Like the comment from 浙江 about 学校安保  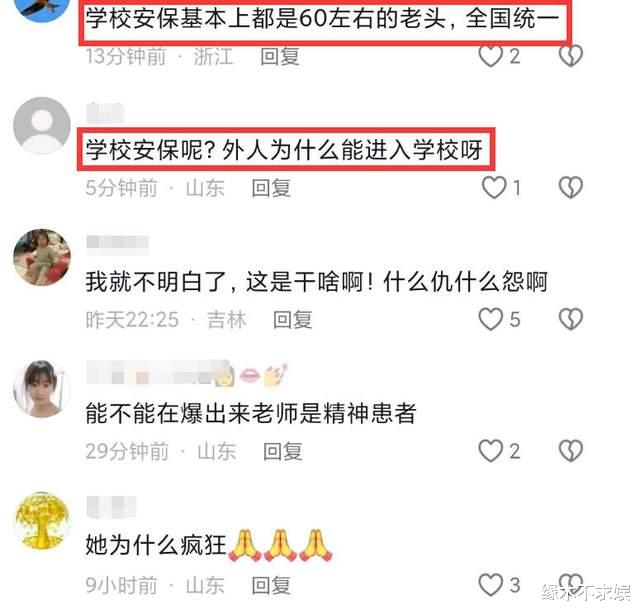click(x=491, y=56)
